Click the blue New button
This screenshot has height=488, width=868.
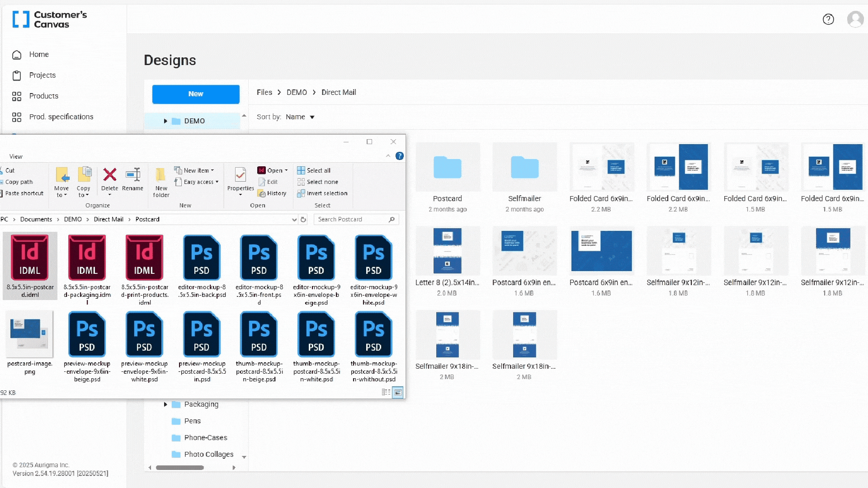(x=196, y=94)
